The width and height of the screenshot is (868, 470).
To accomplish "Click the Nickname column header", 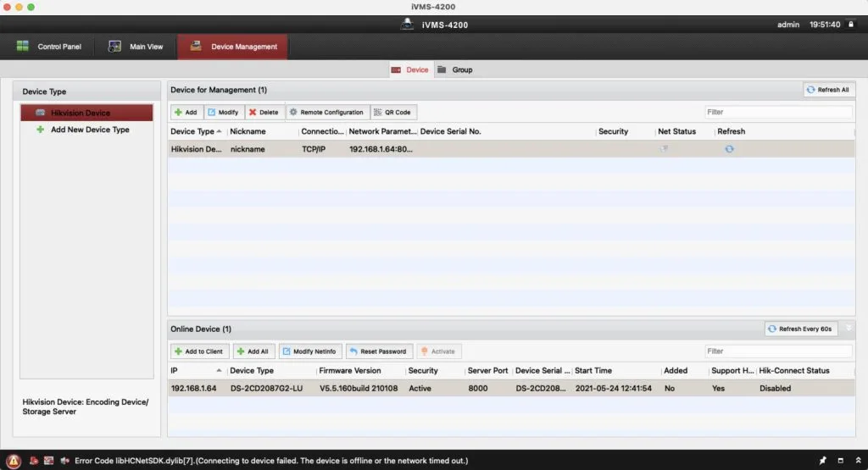I will (248, 131).
